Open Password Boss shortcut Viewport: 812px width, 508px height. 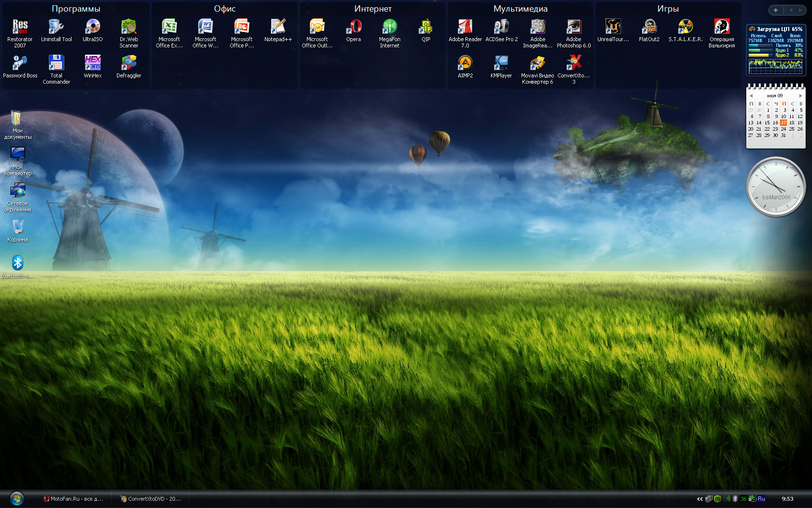click(20, 66)
